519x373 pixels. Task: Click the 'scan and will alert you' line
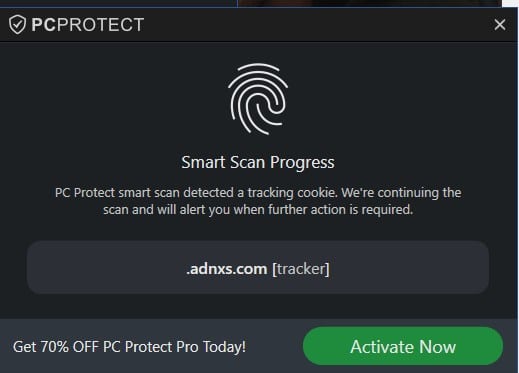point(258,210)
